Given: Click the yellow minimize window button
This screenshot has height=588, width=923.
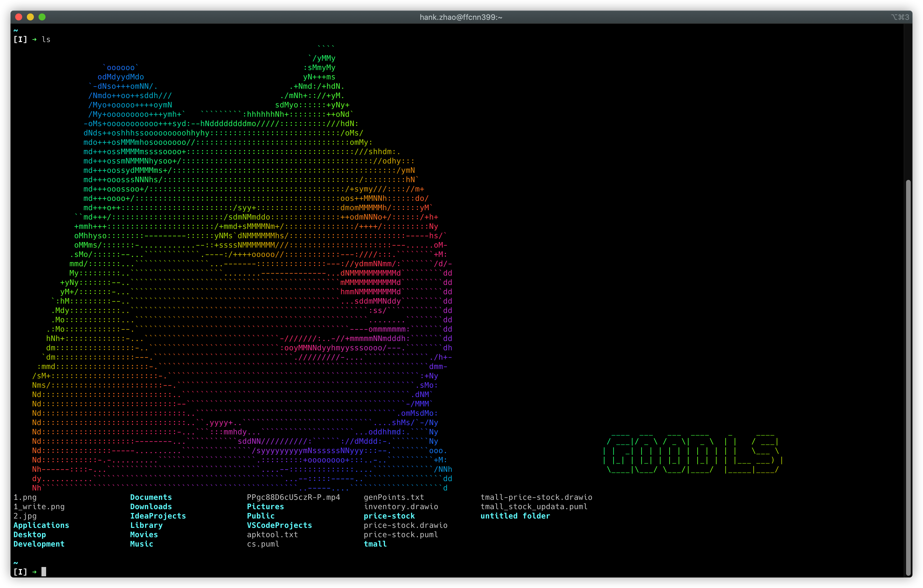Looking at the screenshot, I should pyautogui.click(x=30, y=17).
